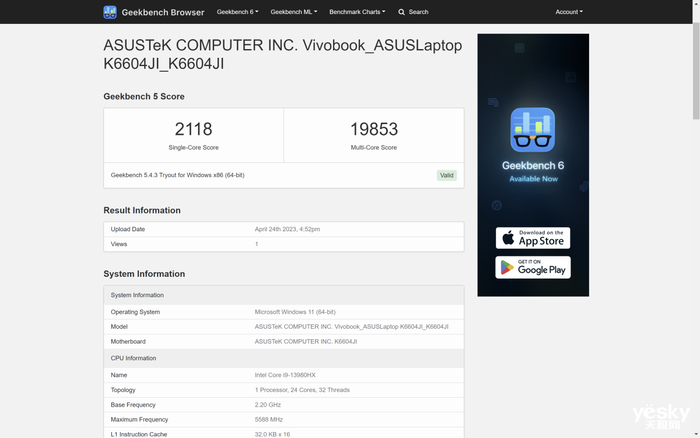
Task: Expand the Geekbench ML dropdown menu
Action: point(294,12)
